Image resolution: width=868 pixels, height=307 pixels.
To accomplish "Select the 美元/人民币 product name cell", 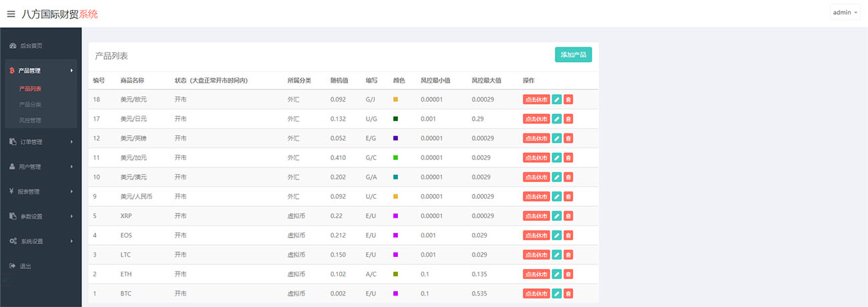I will pyautogui.click(x=136, y=196).
